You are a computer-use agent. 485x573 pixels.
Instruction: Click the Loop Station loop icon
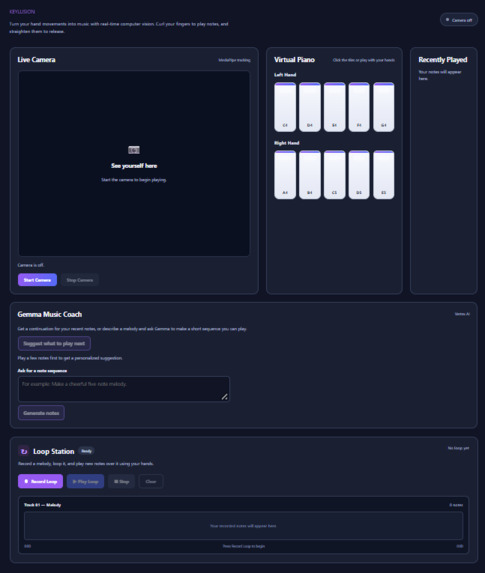(x=24, y=451)
